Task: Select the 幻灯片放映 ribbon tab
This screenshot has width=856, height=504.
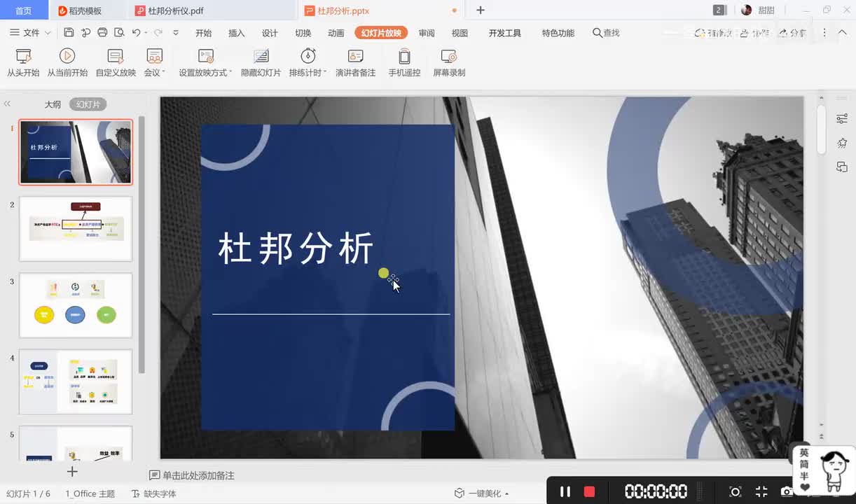Action: 381,33
